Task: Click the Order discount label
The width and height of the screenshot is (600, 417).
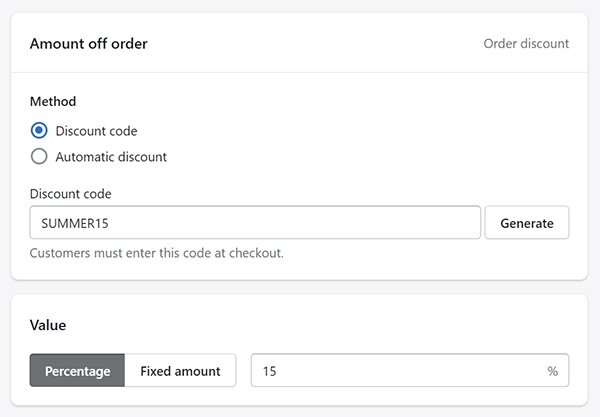Action: 526,44
